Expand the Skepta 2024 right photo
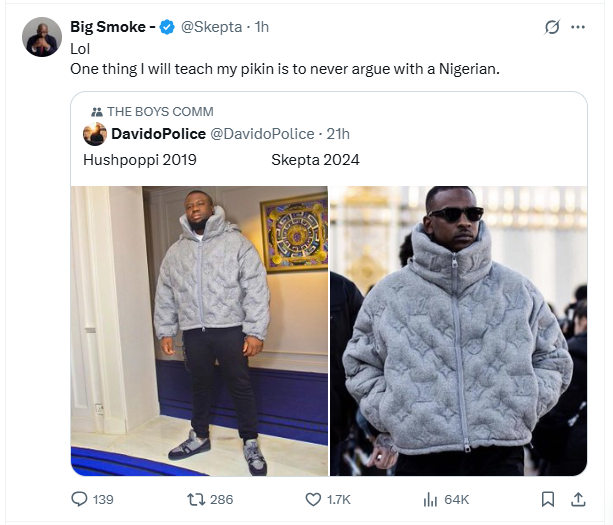Image resolution: width=613 pixels, height=525 pixels. click(458, 330)
